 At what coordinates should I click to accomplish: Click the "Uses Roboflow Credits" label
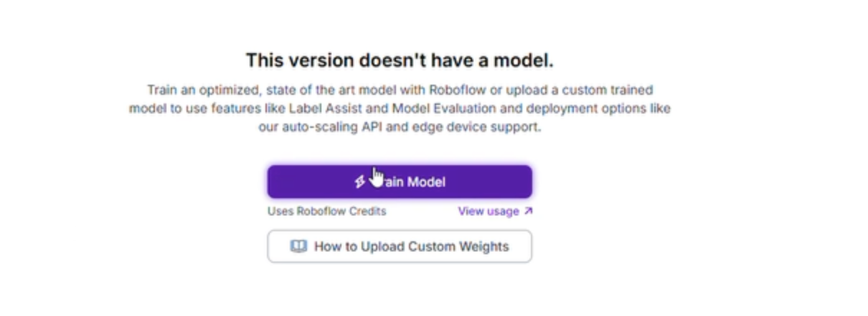tap(326, 211)
